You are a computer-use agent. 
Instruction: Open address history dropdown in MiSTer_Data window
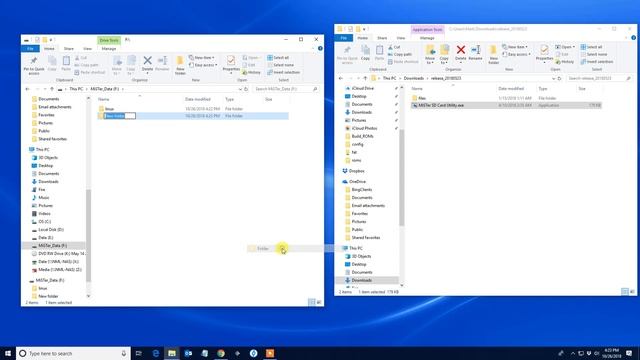[x=240, y=89]
